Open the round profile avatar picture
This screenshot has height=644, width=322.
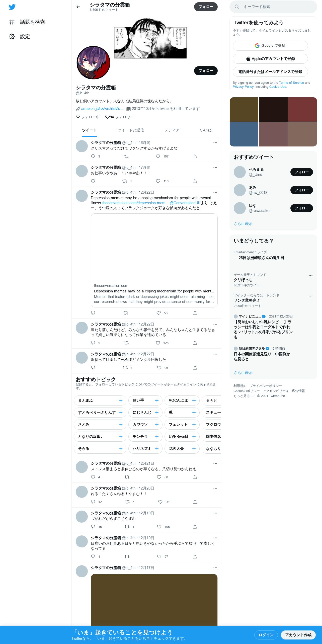pyautogui.click(x=93, y=63)
